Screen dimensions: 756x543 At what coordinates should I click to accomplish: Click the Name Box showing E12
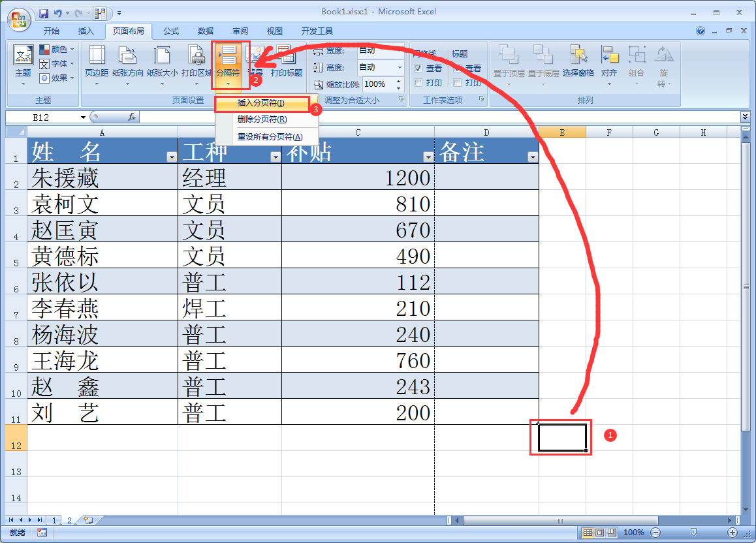pyautogui.click(x=47, y=117)
